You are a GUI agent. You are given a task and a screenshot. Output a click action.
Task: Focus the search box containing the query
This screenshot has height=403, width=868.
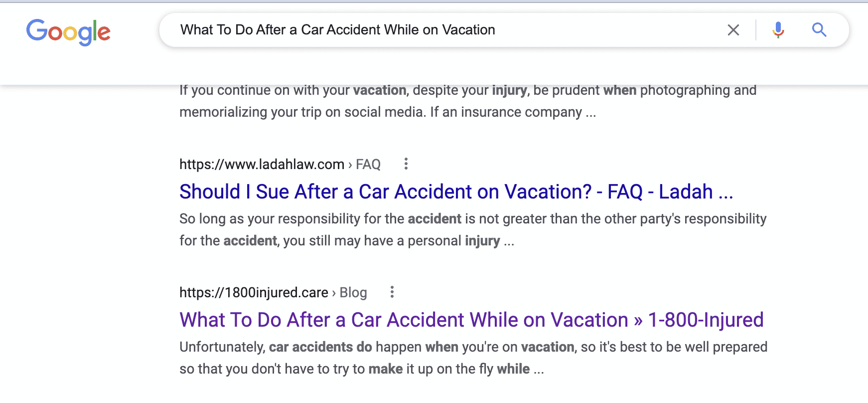504,30
